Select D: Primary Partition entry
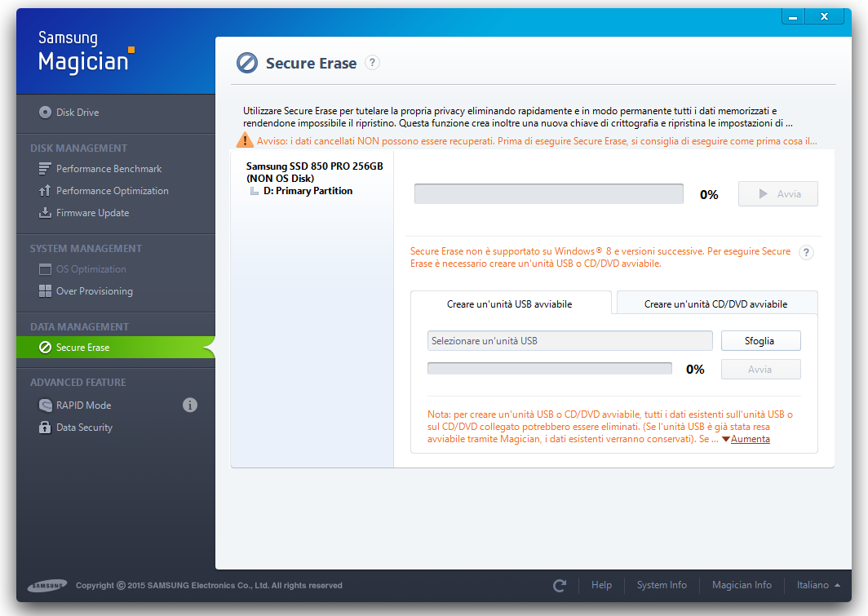868x616 pixels. click(308, 191)
